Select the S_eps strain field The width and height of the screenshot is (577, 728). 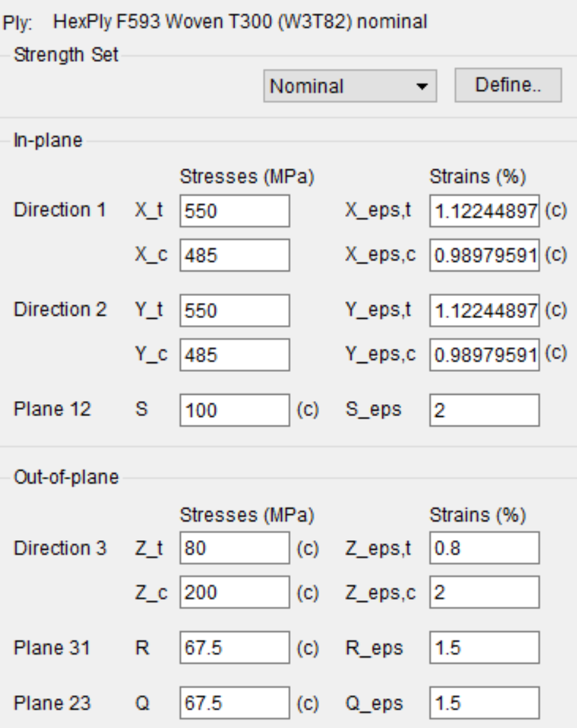(484, 410)
